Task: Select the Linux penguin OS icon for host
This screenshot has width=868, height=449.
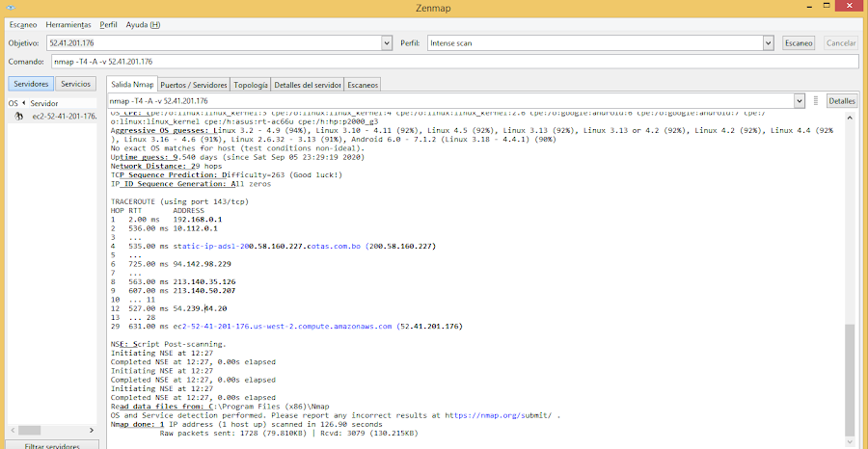Action: pyautogui.click(x=19, y=117)
